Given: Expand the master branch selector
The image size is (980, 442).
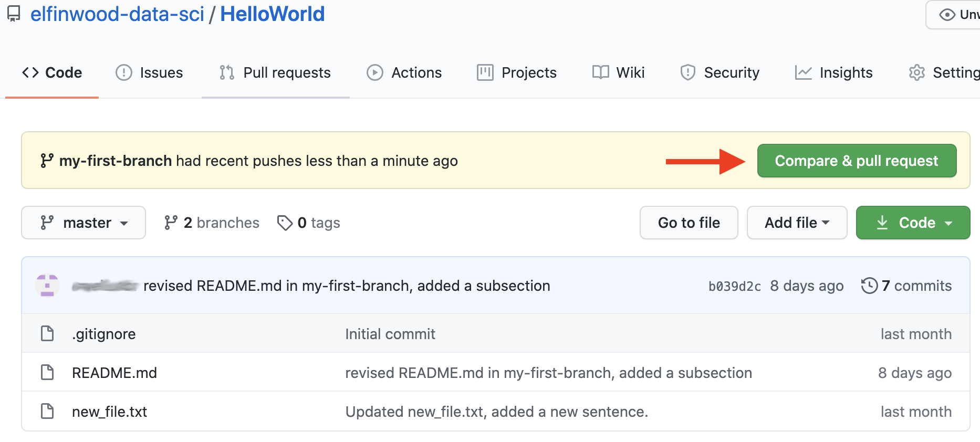Looking at the screenshot, I should pyautogui.click(x=84, y=223).
